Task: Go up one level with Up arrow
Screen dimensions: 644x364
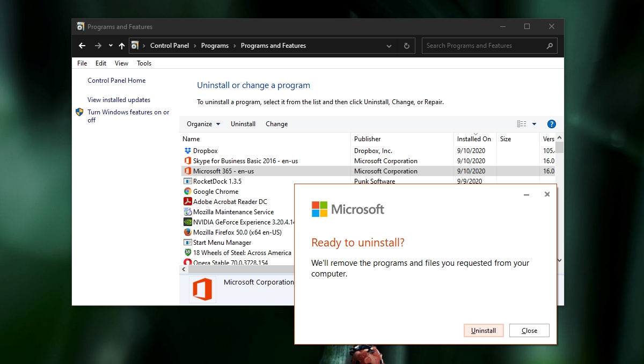Action: click(x=122, y=46)
